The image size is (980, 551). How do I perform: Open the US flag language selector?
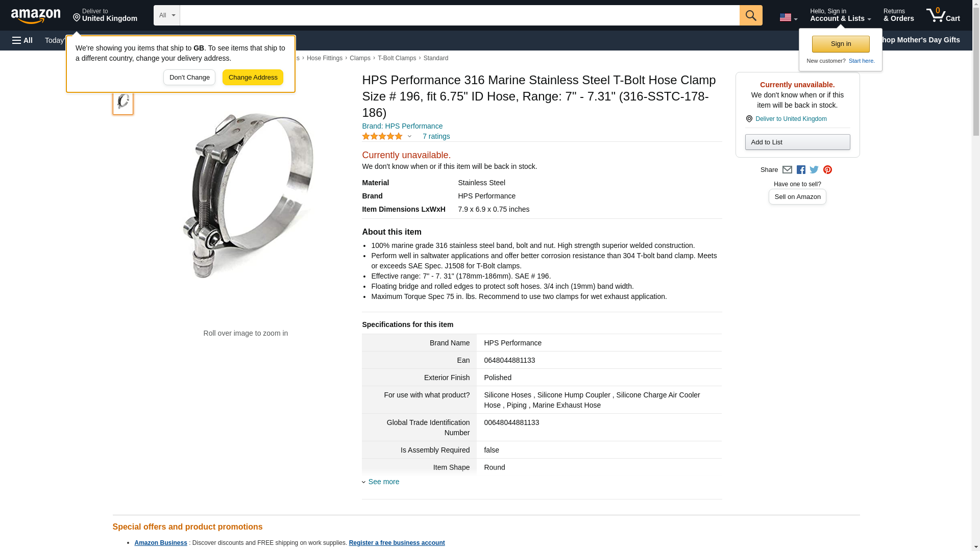[788, 17]
